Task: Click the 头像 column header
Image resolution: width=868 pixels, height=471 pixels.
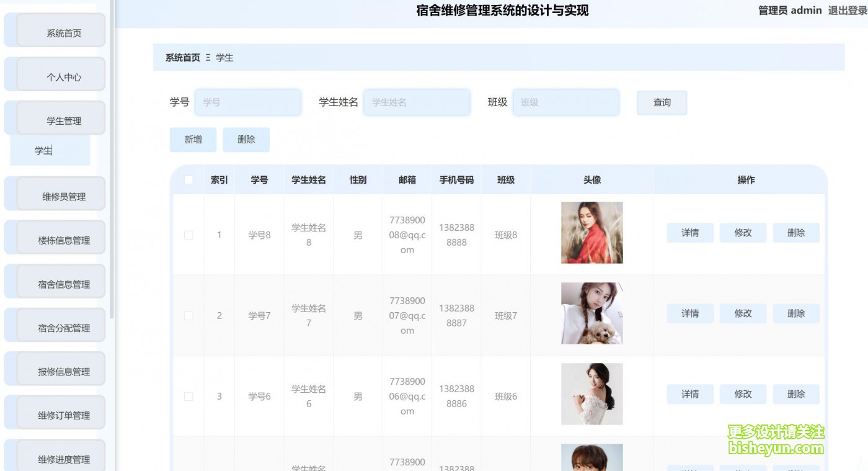Action: [x=592, y=180]
